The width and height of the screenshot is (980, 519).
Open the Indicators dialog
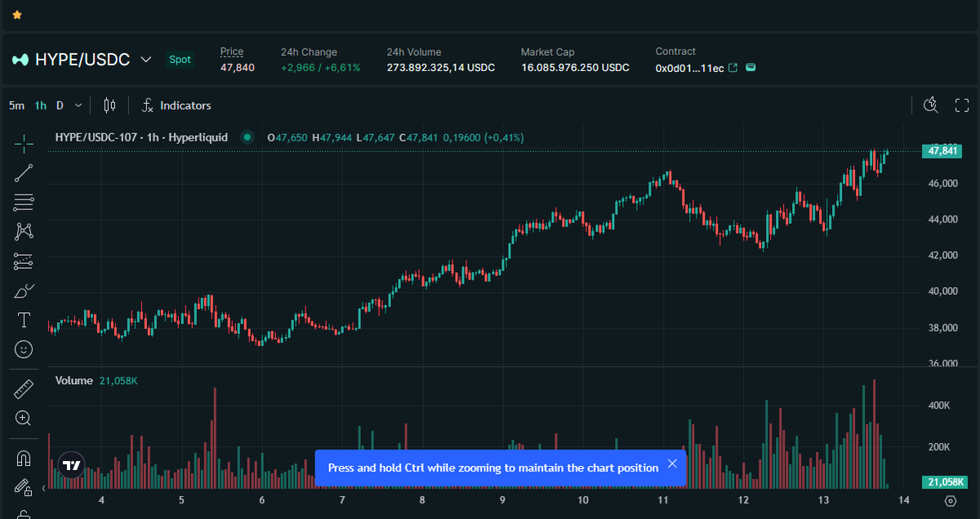pos(176,105)
